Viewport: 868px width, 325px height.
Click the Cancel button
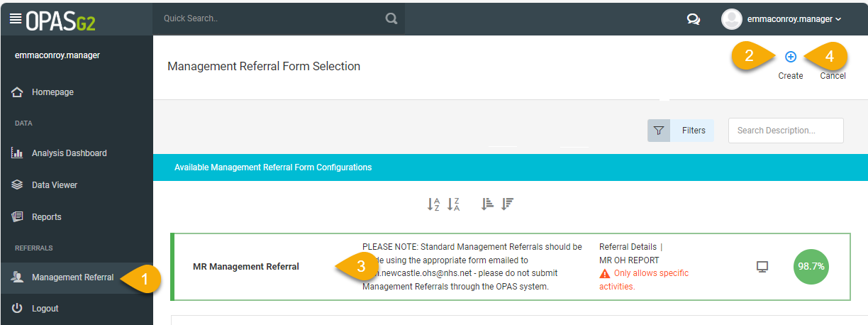click(833, 76)
